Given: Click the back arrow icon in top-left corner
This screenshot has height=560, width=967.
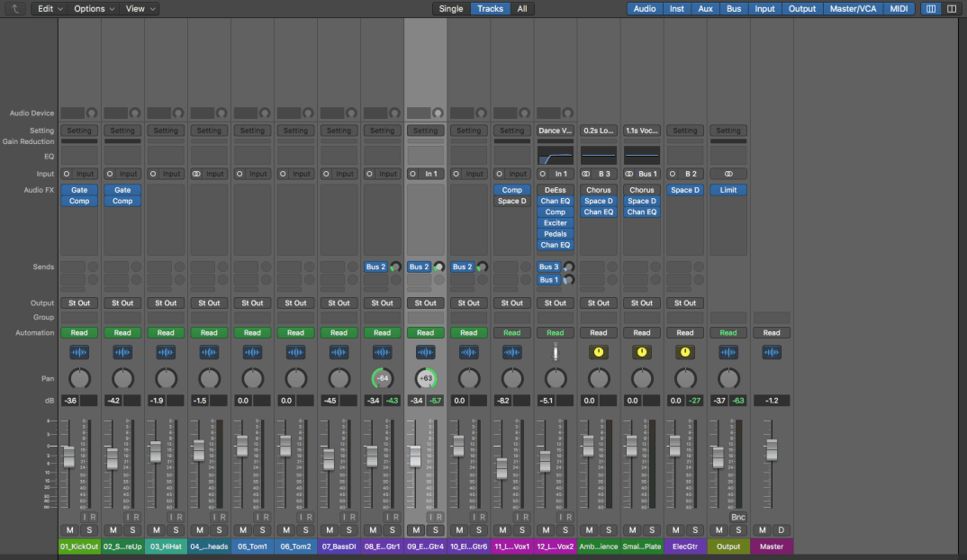Looking at the screenshot, I should click(14, 9).
